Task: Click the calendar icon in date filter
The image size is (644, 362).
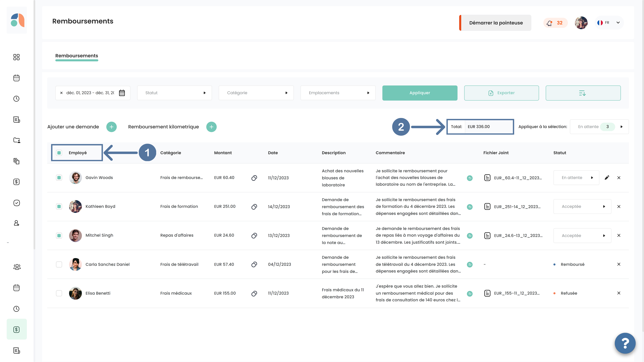Action: tap(122, 93)
